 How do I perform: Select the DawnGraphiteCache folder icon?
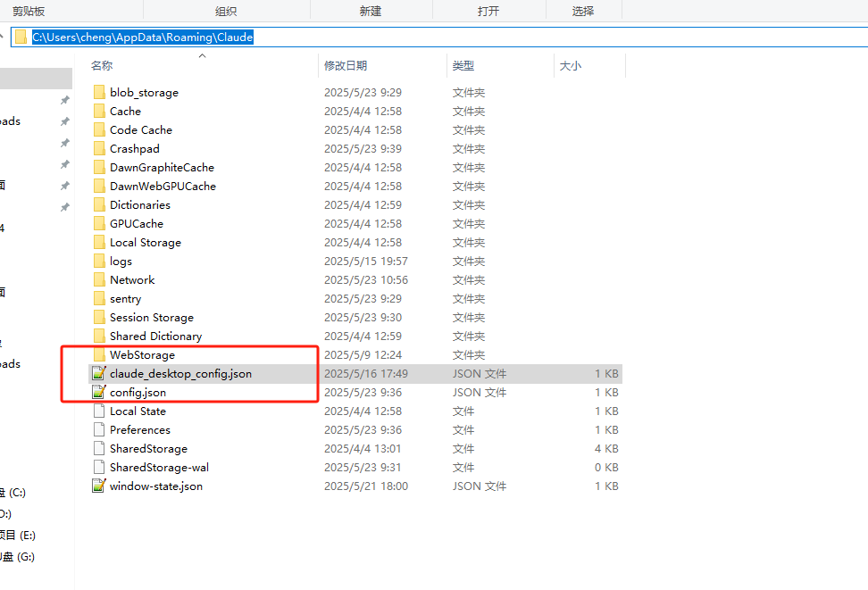click(99, 167)
